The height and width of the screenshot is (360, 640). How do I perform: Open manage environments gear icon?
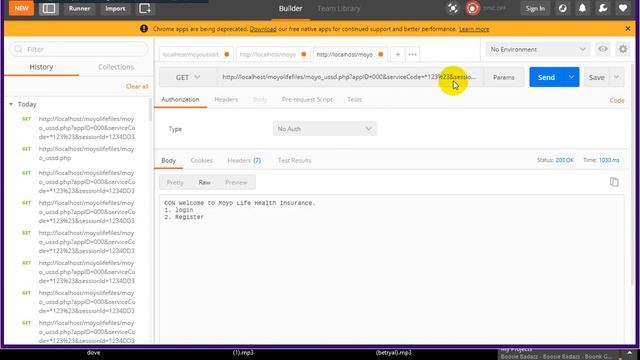623,49
